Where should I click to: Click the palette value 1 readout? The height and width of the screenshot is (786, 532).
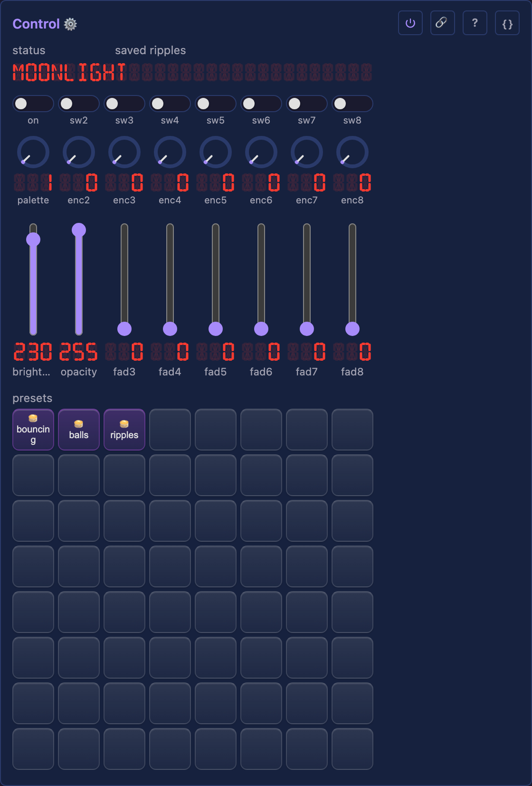(x=33, y=182)
